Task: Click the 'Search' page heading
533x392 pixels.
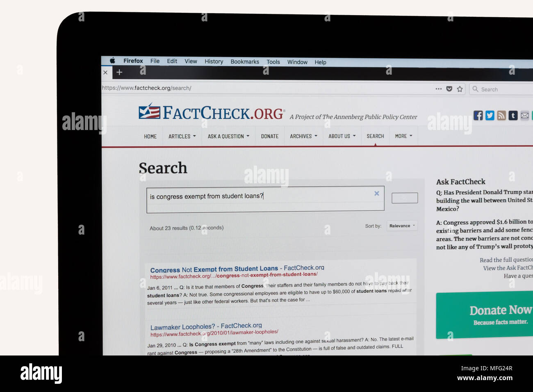Action: tap(163, 169)
